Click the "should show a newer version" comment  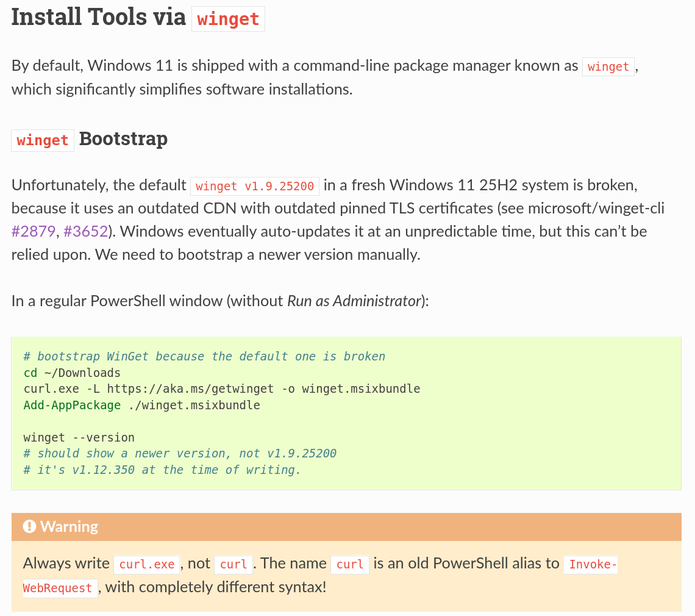point(180,453)
